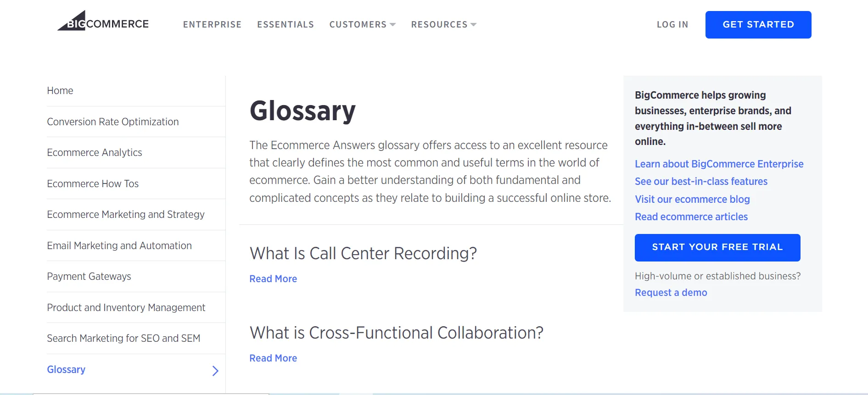
Task: Open Conversion Rate Optimization category
Action: [113, 122]
